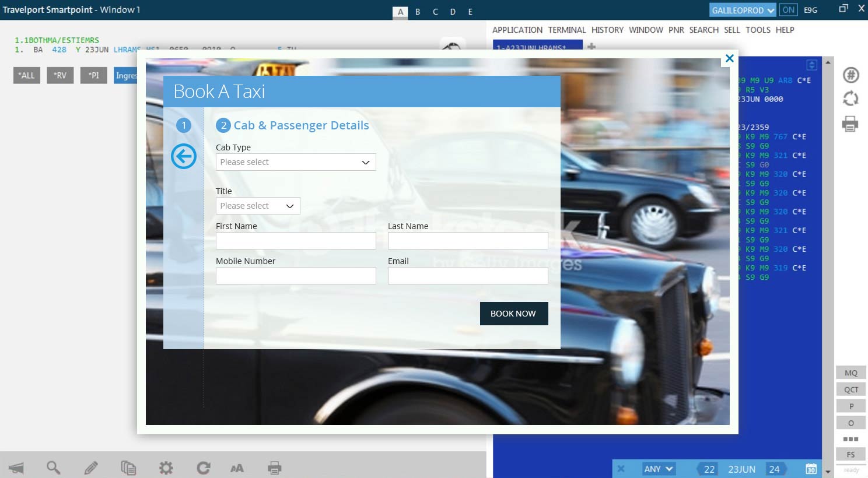Click the E9G PCC code in title bar

(x=810, y=10)
